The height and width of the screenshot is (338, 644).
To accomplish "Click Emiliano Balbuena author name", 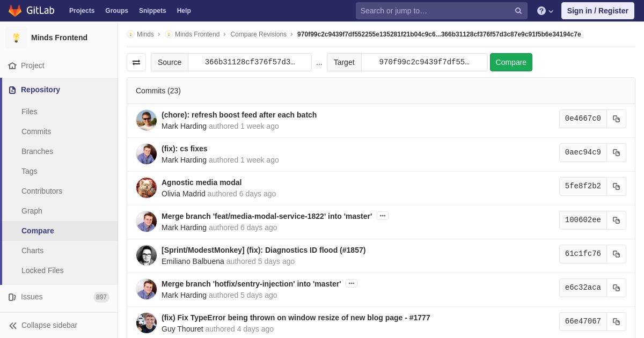I will [x=193, y=261].
